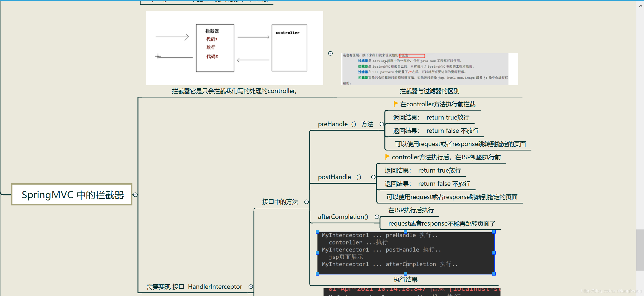The image size is (644, 296).
Task: Collapse the 接口中的方法 branch
Action: [x=306, y=202]
